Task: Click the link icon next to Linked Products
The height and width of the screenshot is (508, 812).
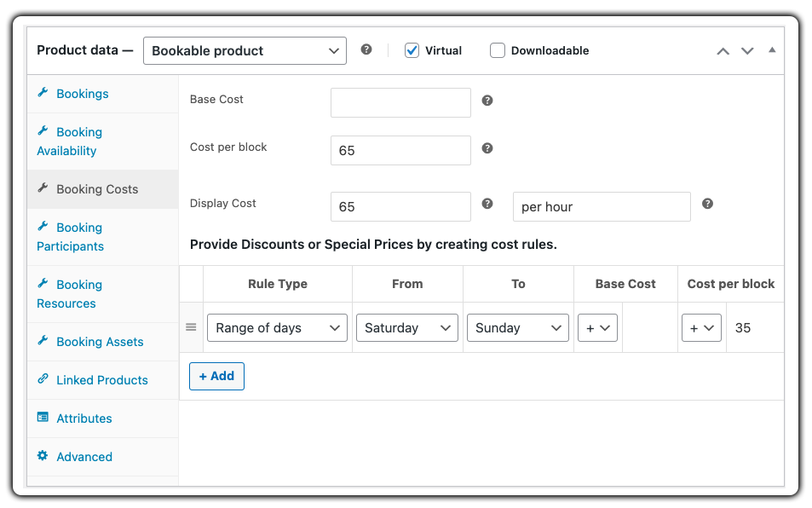Action: [43, 378]
